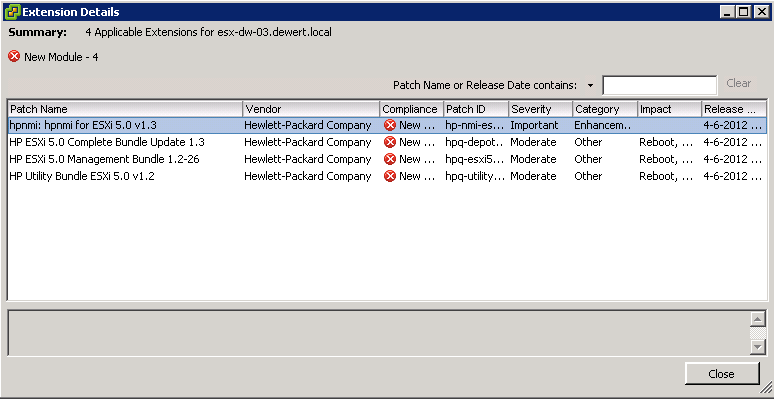The height and width of the screenshot is (399, 774).
Task: Focus the patch name filter text box
Action: pos(659,85)
